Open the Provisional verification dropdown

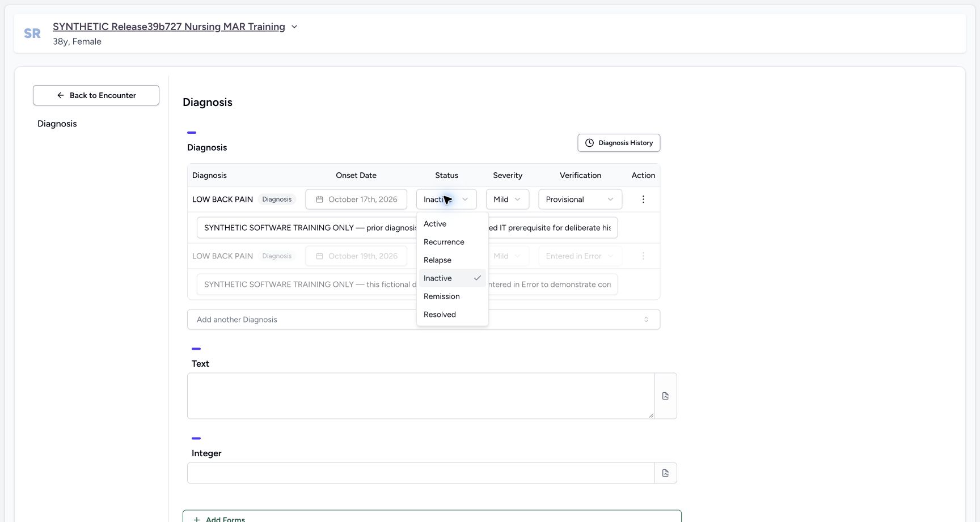pos(580,200)
